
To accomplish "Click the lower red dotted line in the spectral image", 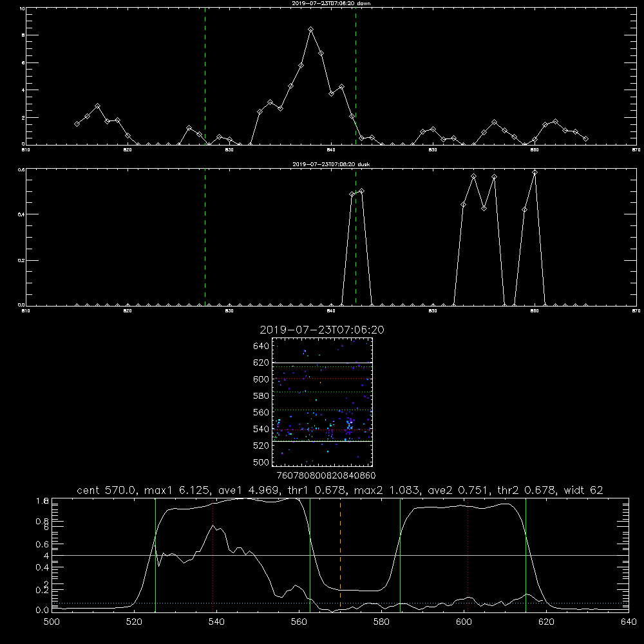I will click(x=323, y=430).
